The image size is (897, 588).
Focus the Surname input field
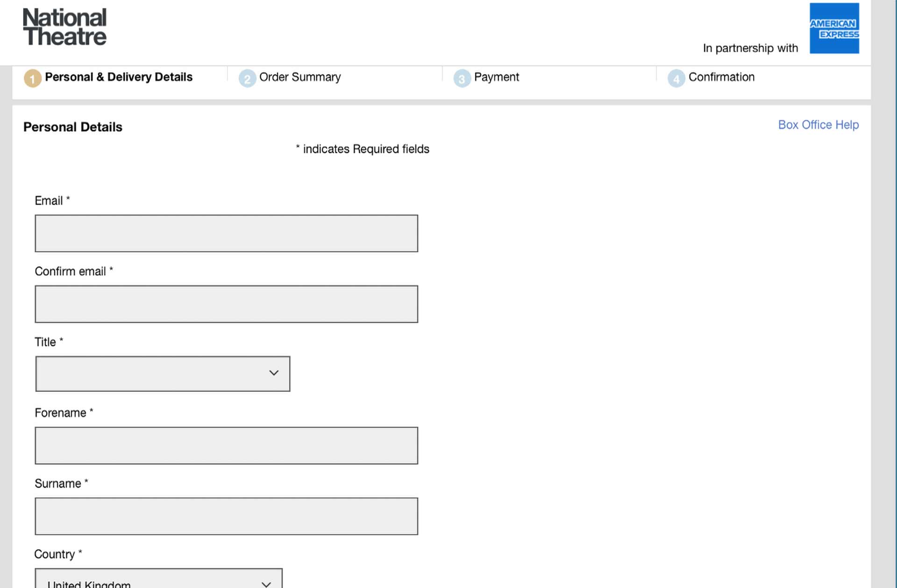[x=227, y=516]
